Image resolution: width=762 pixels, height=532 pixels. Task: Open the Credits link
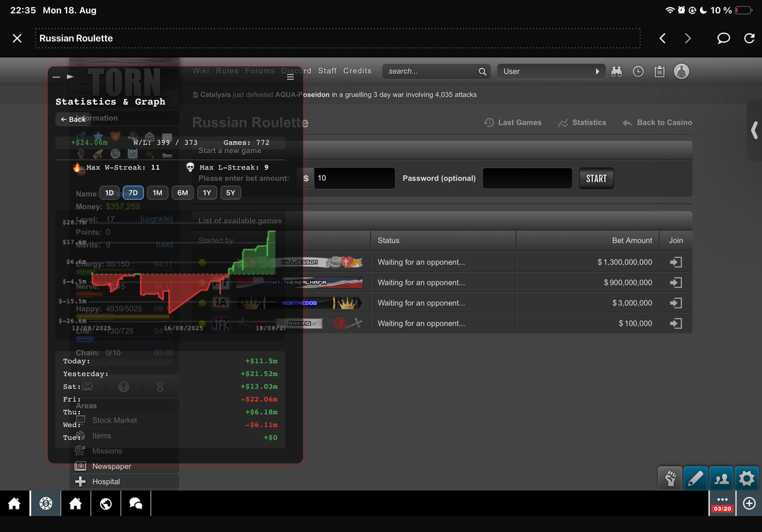pos(357,71)
